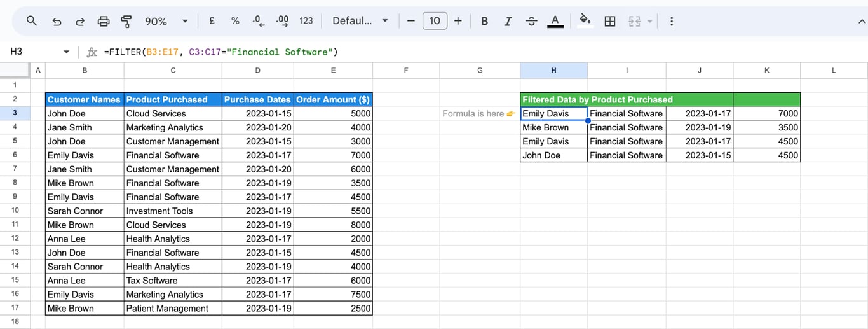Format as percent
The image size is (868, 329).
[235, 21]
